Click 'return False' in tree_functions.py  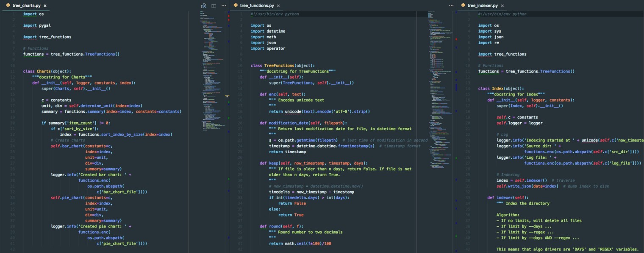click(292, 203)
